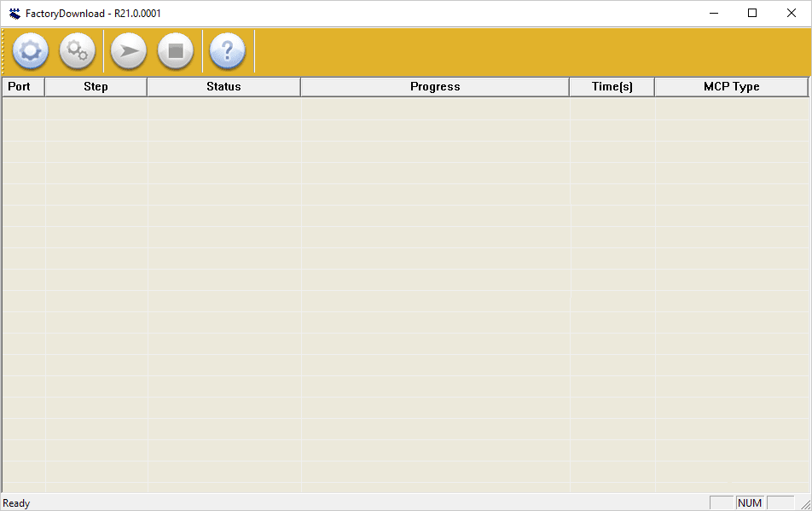This screenshot has height=511, width=812.
Task: Open Help with the question mark icon
Action: [x=228, y=50]
